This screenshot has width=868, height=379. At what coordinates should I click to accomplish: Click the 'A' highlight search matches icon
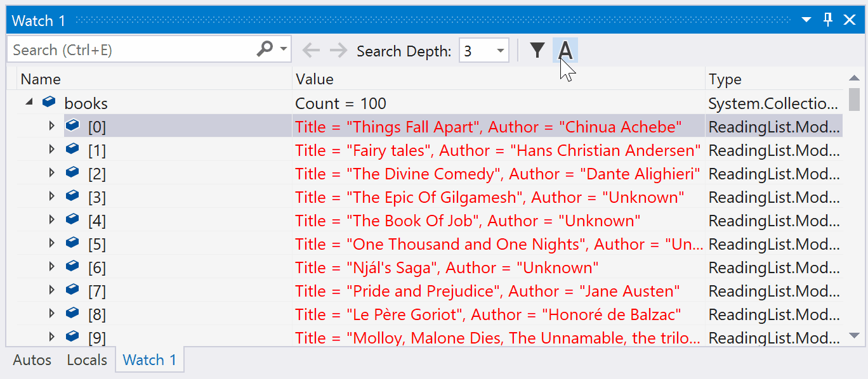click(x=565, y=50)
